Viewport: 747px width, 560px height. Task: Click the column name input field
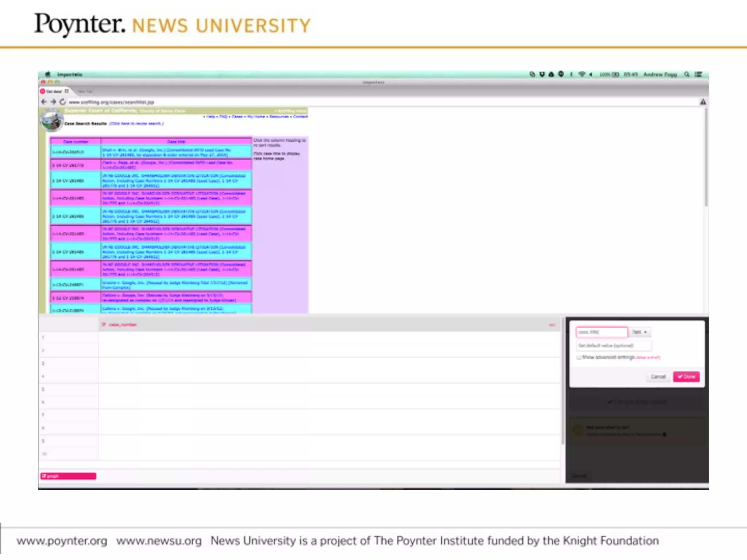tap(601, 332)
